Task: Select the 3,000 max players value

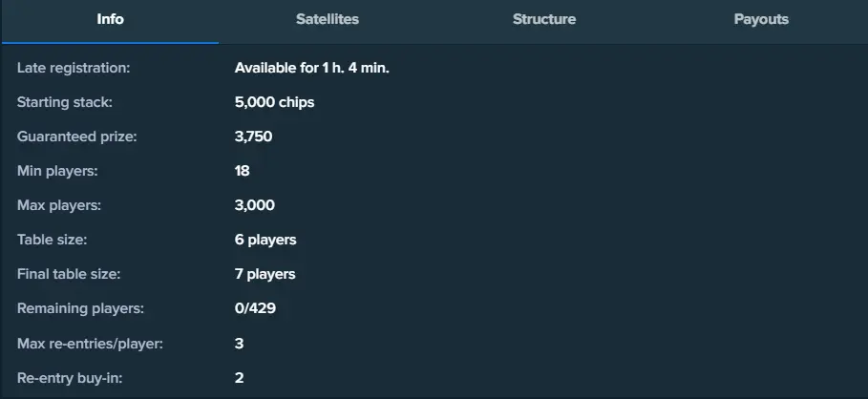Action: tap(254, 205)
